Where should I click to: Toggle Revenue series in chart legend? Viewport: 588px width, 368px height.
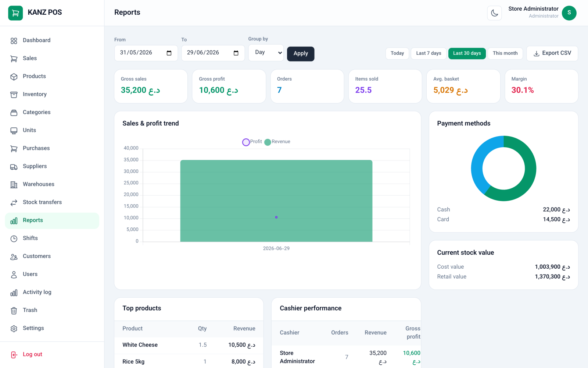[x=277, y=142]
